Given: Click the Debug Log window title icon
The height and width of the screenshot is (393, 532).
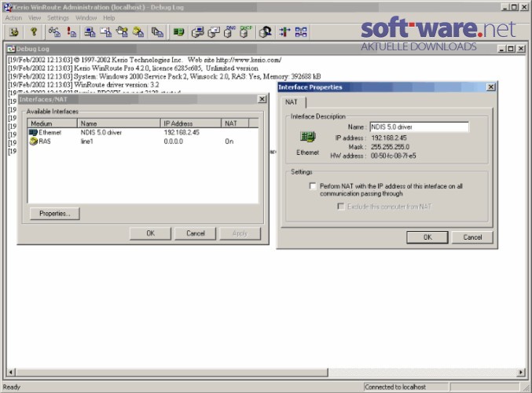Looking at the screenshot, I should [11, 49].
